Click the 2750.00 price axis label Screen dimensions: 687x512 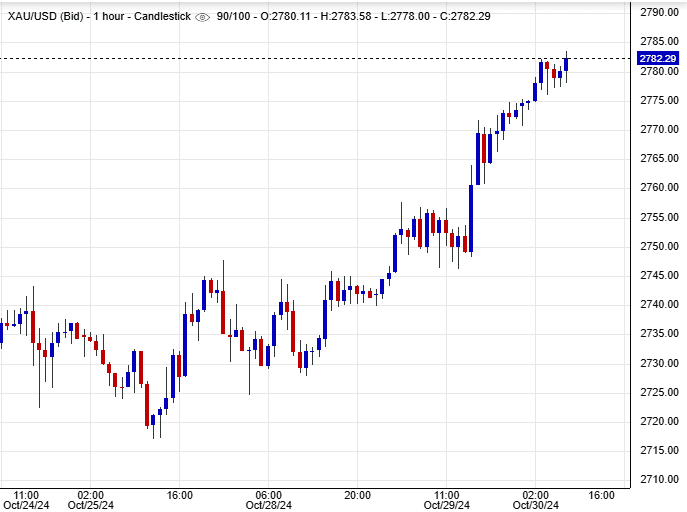tap(658, 246)
